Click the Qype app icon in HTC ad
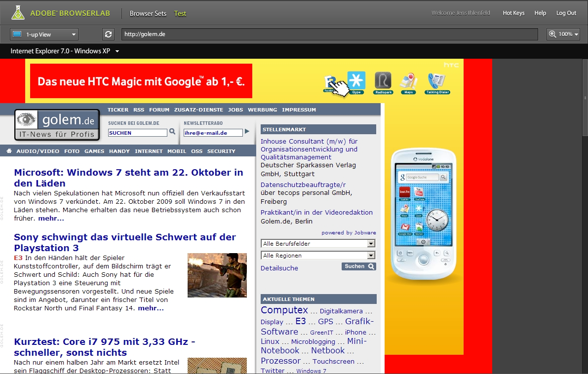Screen dimensions: 588x374 coord(356,83)
